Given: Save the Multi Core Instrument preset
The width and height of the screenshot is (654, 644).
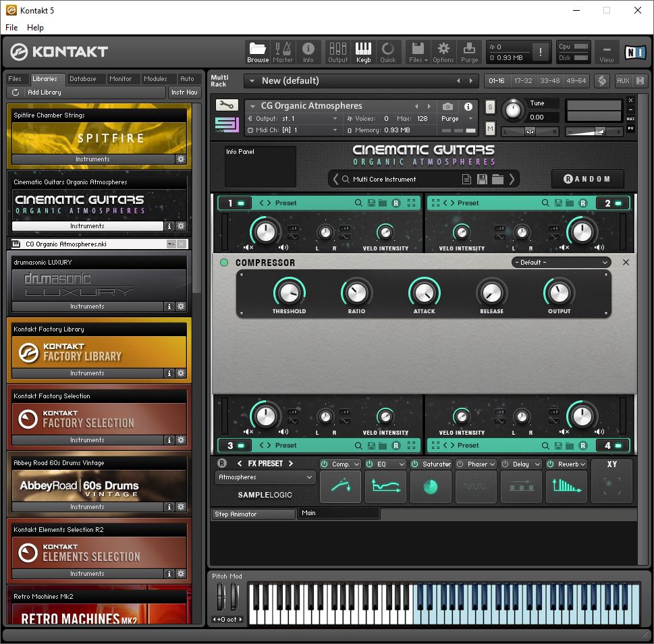Looking at the screenshot, I should [x=482, y=180].
